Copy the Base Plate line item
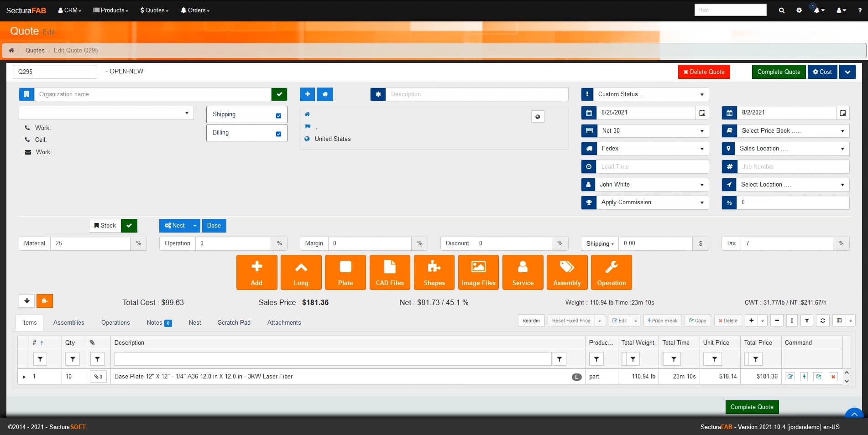 (818, 377)
